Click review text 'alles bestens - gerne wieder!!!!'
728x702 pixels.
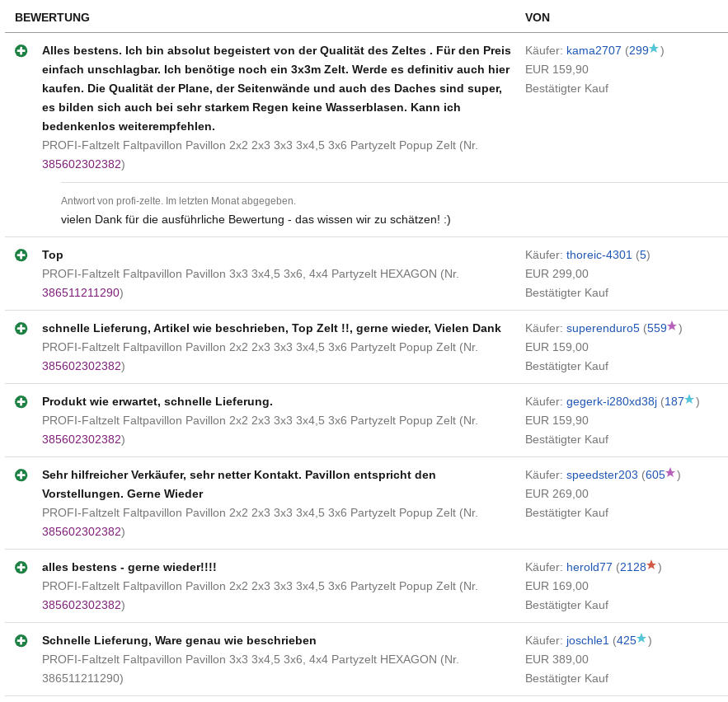click(x=129, y=568)
